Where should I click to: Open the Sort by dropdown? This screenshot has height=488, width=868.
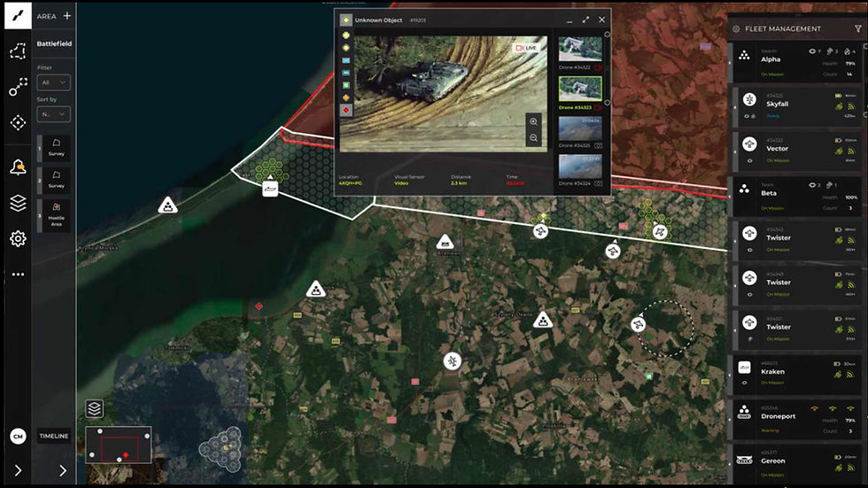coord(53,114)
